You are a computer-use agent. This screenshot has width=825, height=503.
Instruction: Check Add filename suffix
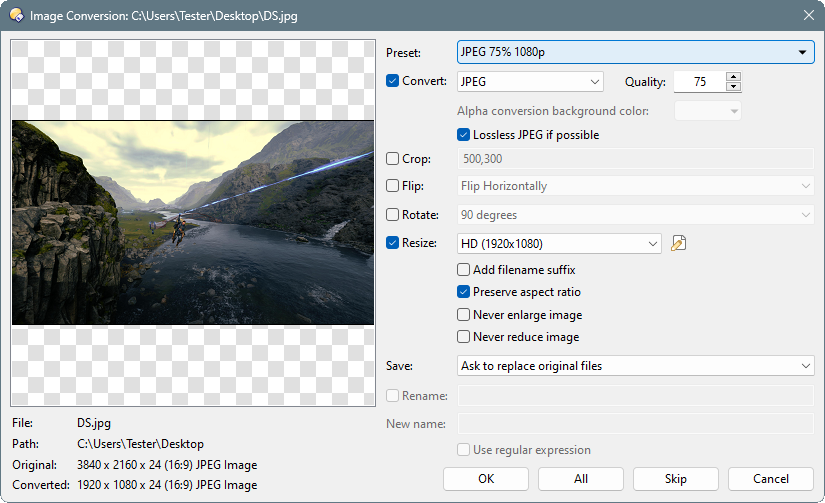(464, 269)
